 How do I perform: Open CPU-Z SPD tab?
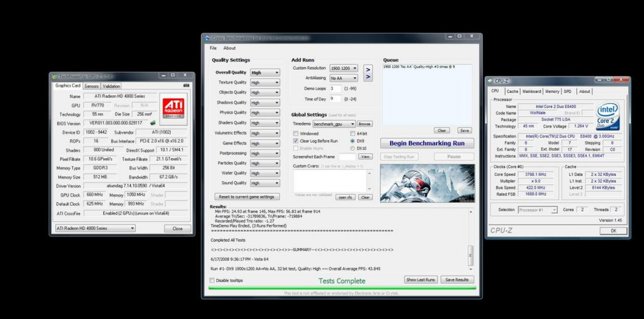pyautogui.click(x=568, y=91)
